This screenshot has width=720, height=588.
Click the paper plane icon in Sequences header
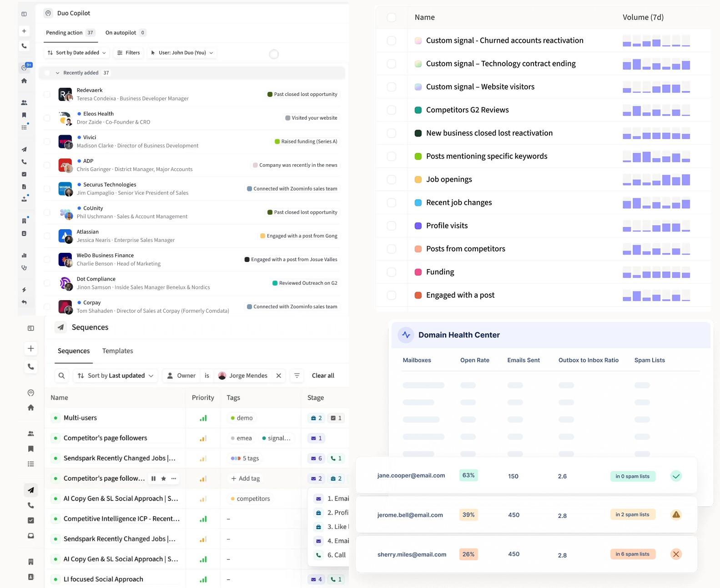61,327
